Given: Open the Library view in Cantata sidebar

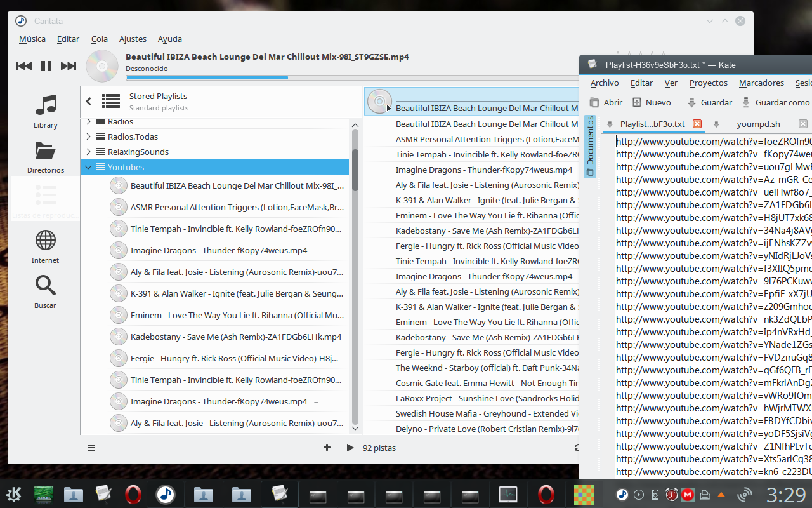Looking at the screenshot, I should point(46,112).
